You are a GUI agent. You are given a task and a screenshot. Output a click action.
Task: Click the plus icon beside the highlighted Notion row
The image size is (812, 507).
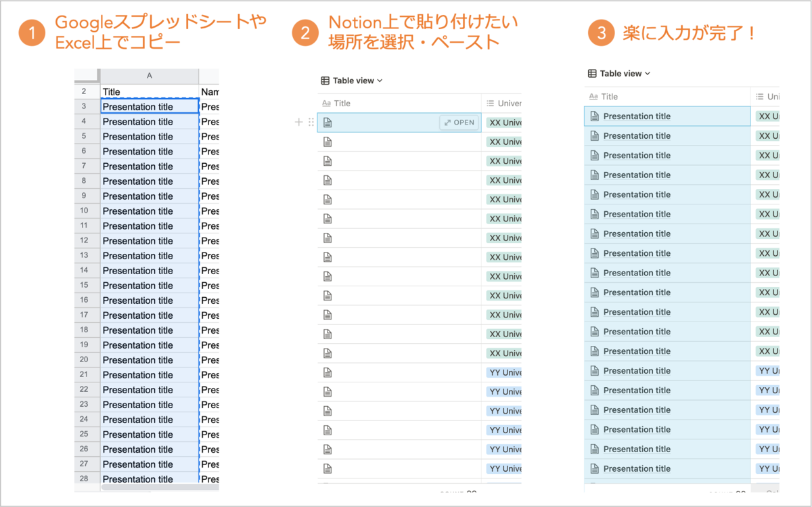click(299, 123)
